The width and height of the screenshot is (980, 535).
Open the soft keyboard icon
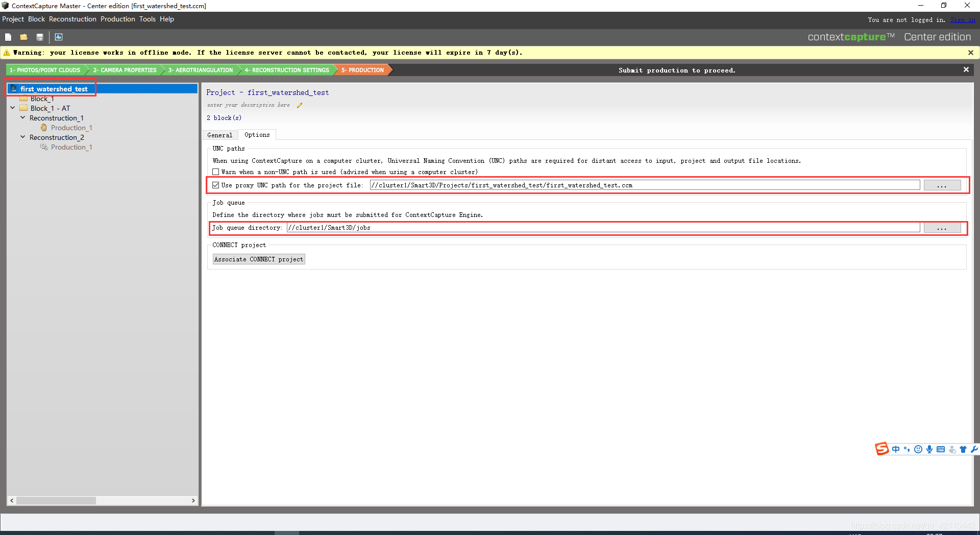(941, 449)
